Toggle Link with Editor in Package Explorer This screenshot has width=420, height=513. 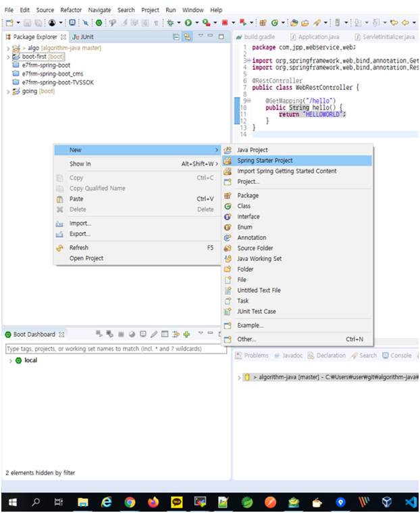tap(187, 36)
